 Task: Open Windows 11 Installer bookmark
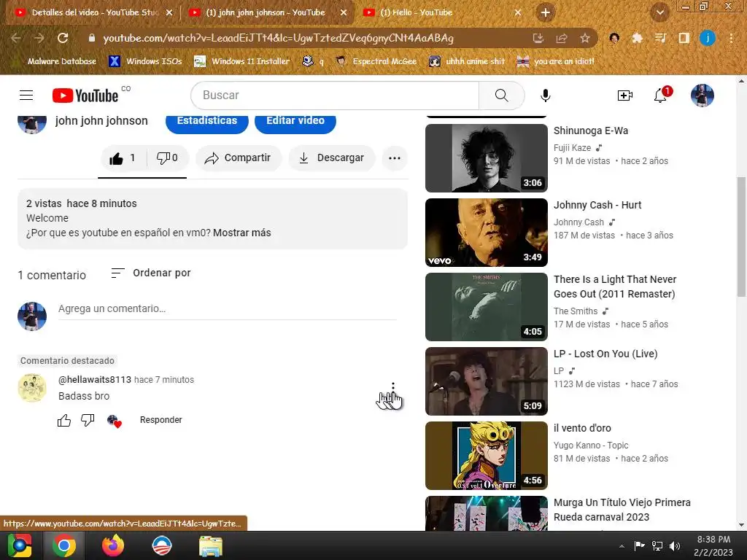(x=242, y=61)
